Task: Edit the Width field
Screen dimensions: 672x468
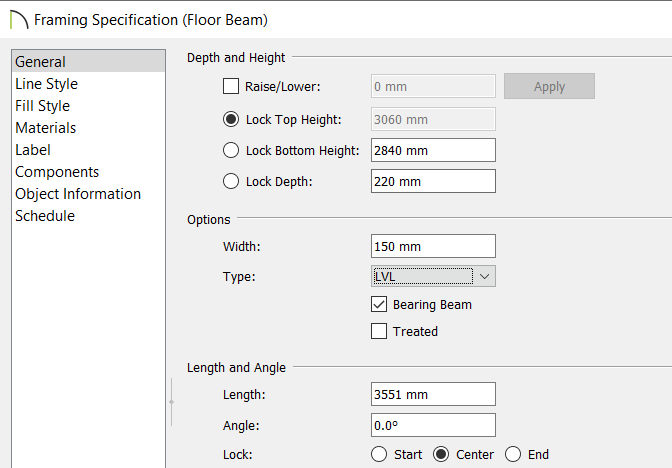Action: 433,246
